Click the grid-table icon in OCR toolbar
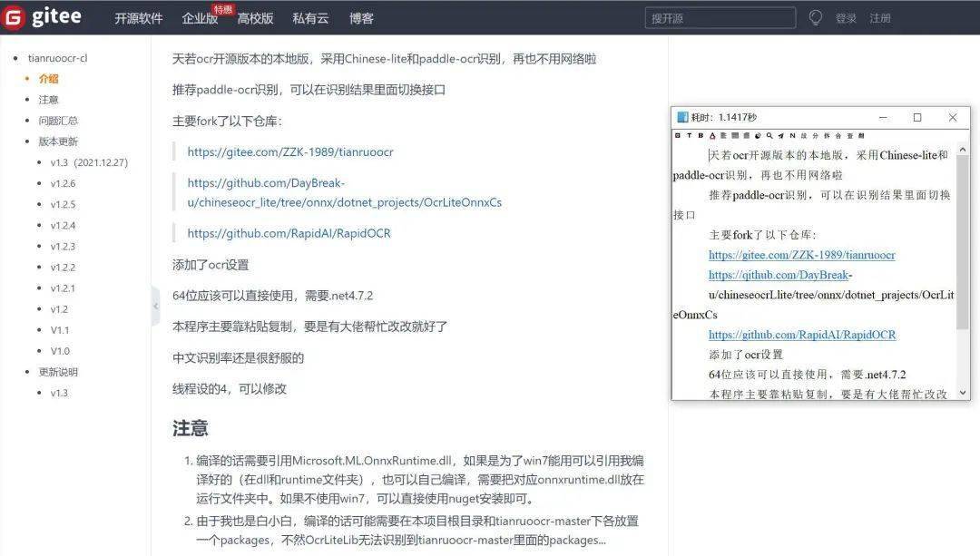 734,135
